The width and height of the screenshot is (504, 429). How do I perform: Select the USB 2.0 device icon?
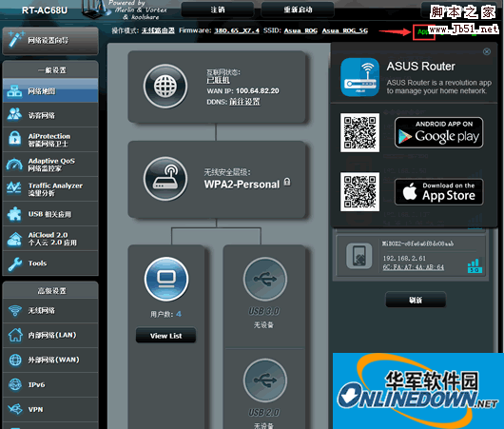pos(265,380)
